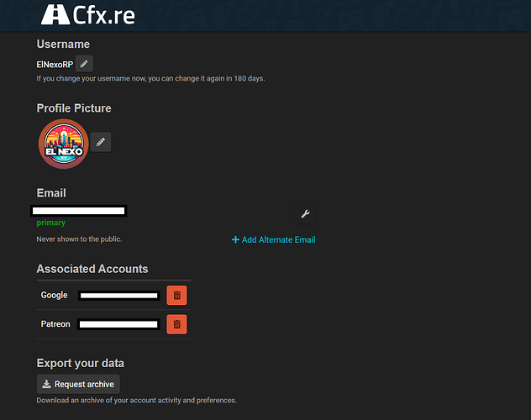This screenshot has height=420, width=531.
Task: Click the Email section heading
Action: coord(51,193)
